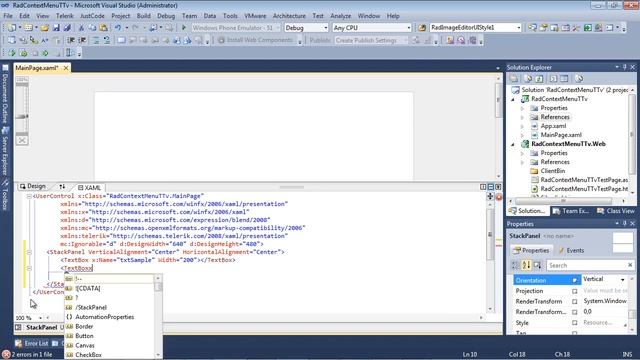Click the Paste clipboard icon
The image size is (640, 360).
(x=104, y=28)
